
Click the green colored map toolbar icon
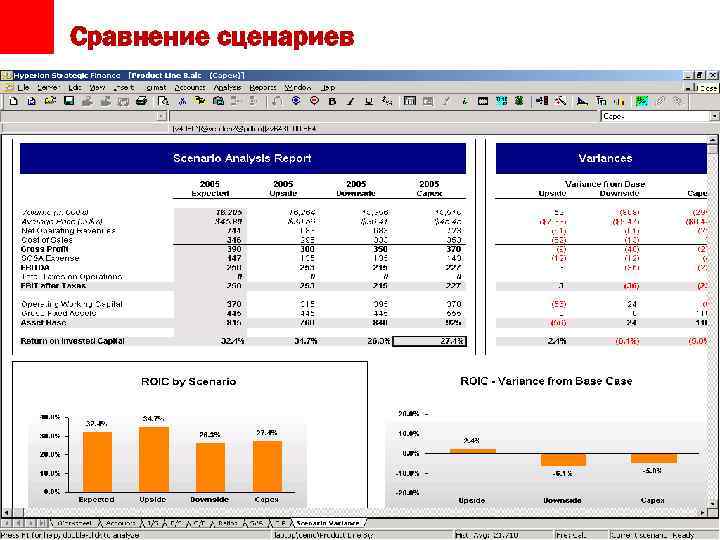tap(641, 101)
